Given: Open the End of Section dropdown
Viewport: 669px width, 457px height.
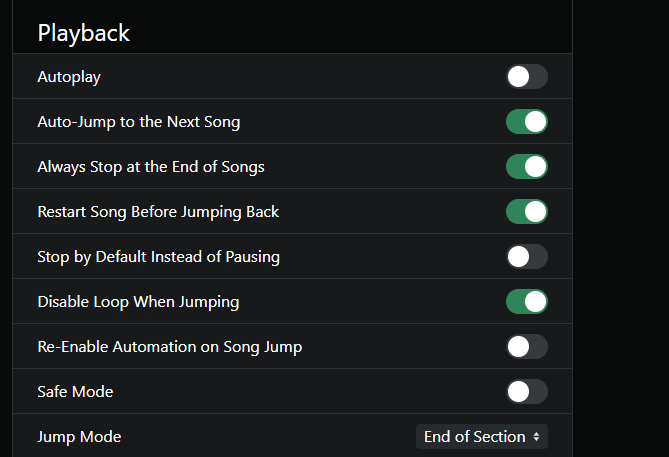Looking at the screenshot, I should pos(476,437).
